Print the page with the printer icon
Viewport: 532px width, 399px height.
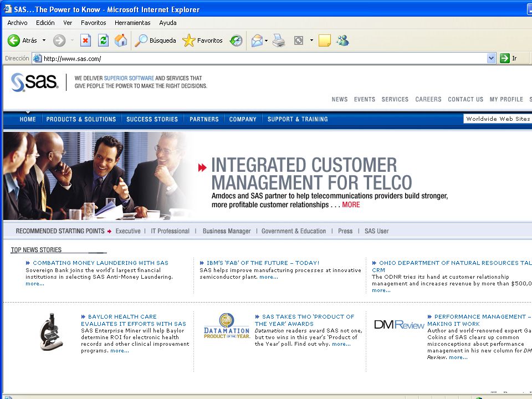tap(279, 40)
